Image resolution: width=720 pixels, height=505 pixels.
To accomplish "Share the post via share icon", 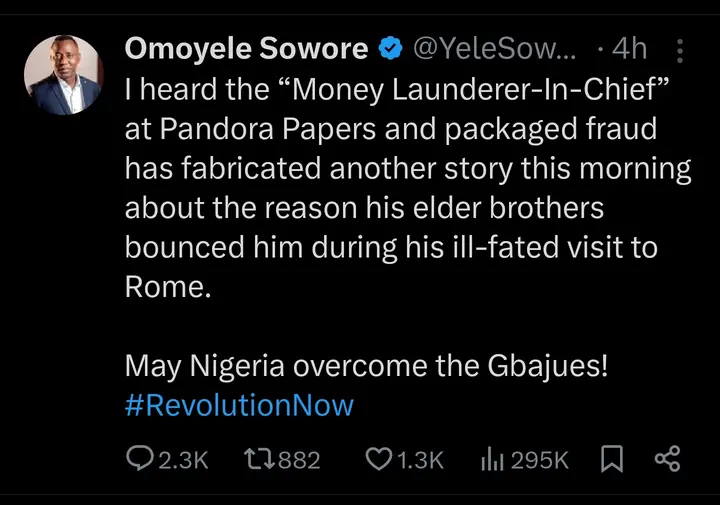I will [x=667, y=459].
